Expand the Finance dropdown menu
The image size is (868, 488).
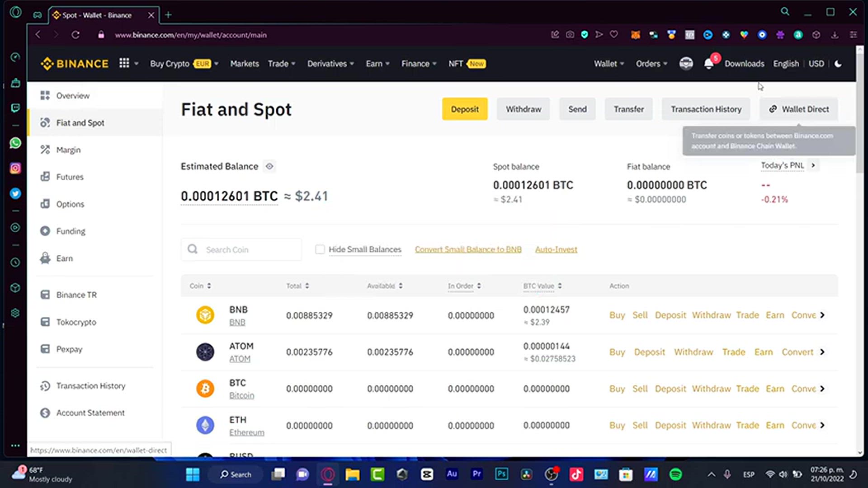coord(419,64)
